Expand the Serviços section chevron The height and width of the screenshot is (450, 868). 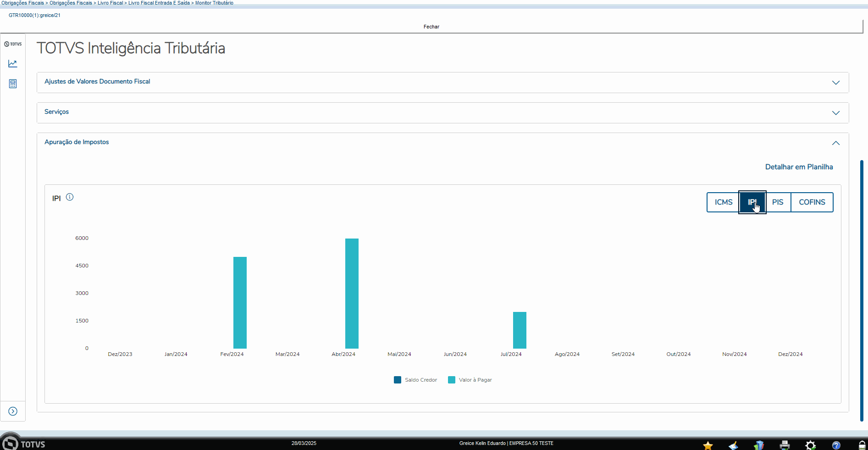tap(836, 113)
